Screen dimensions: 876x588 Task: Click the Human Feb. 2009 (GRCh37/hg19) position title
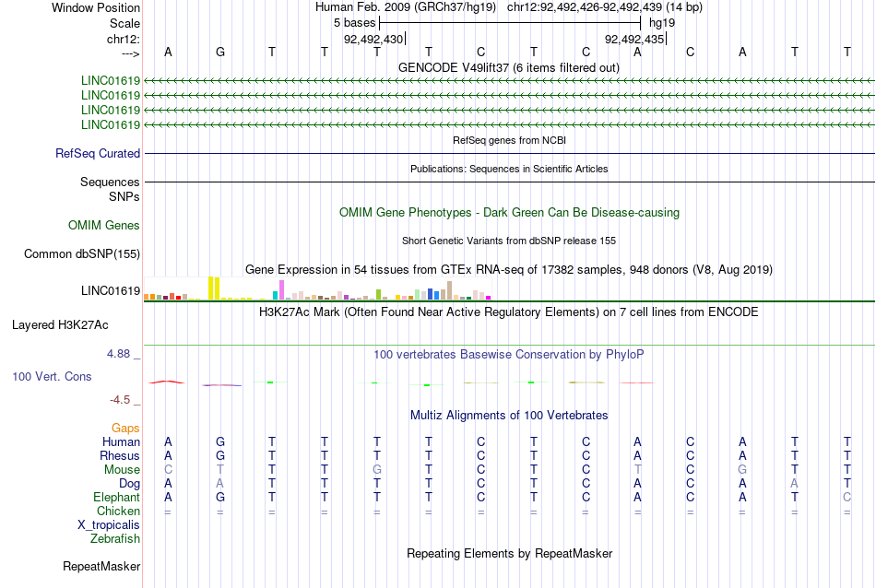(406, 7)
